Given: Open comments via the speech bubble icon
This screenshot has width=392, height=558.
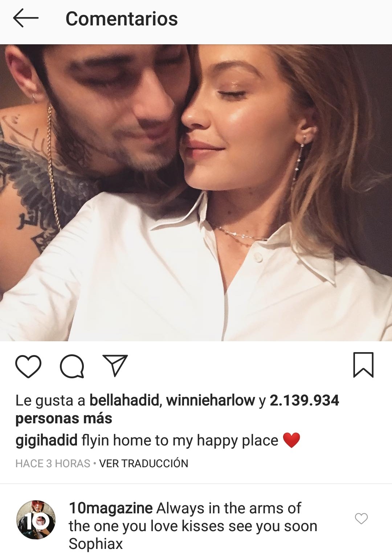Looking at the screenshot, I should (x=72, y=366).
